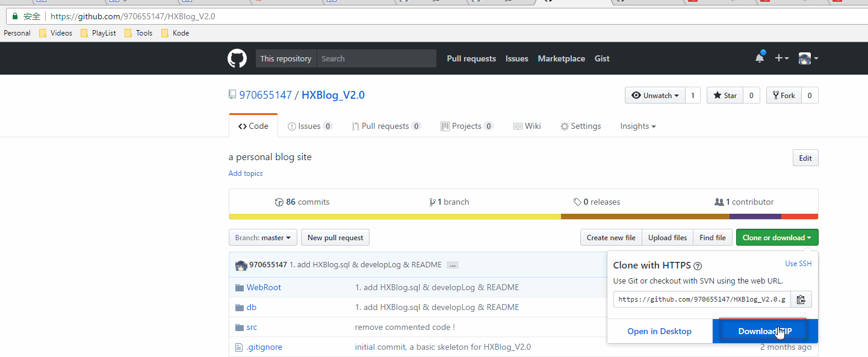The width and height of the screenshot is (868, 357).
Task: Click the browser address bar URL
Action: (x=133, y=16)
